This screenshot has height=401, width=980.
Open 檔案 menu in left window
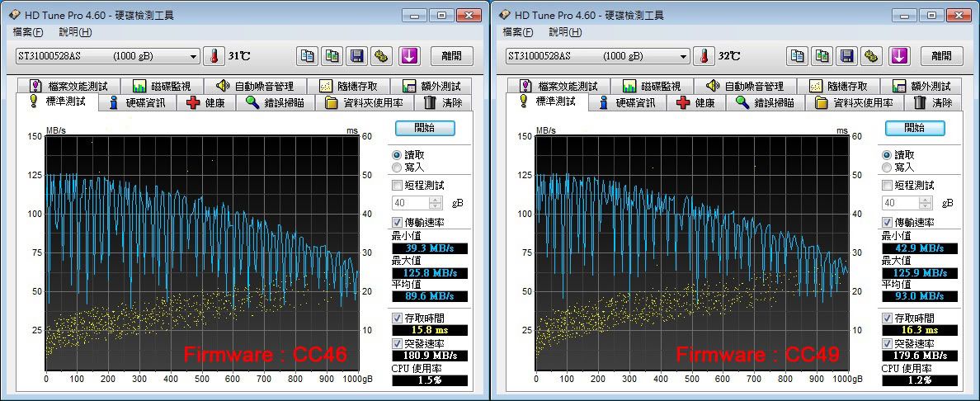pyautogui.click(x=28, y=32)
